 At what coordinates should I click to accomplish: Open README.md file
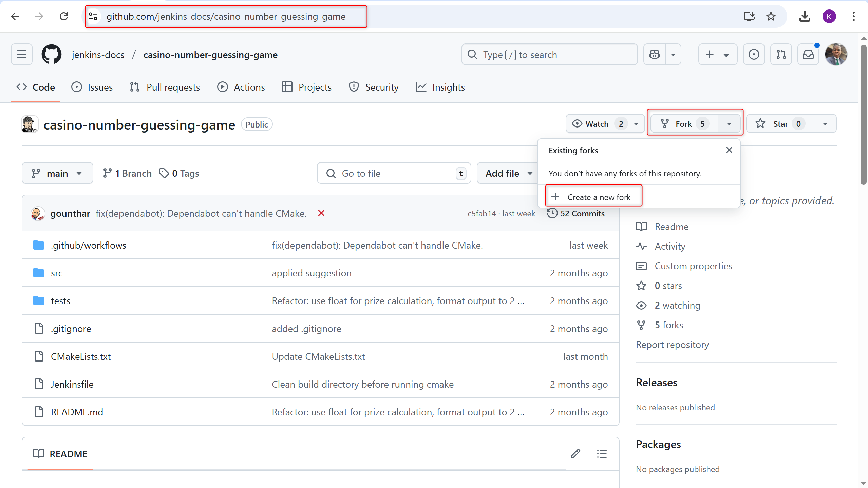pos(77,412)
